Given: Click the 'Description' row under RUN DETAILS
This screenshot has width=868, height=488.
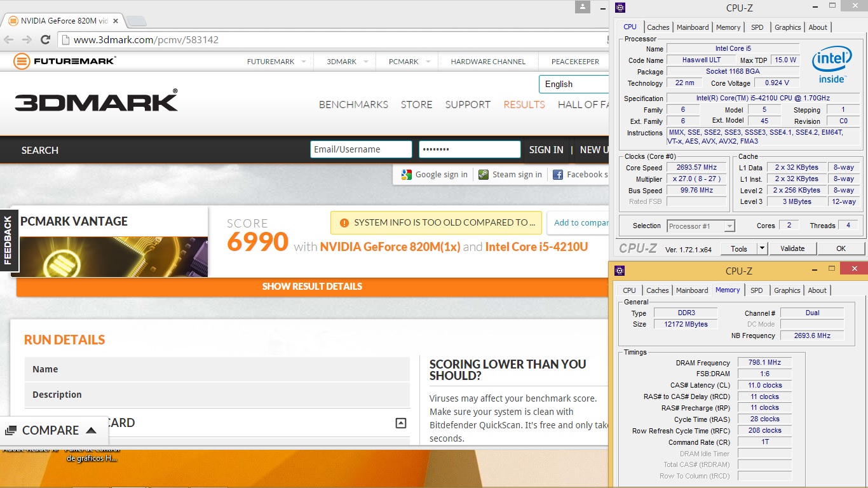Looking at the screenshot, I should (x=217, y=395).
